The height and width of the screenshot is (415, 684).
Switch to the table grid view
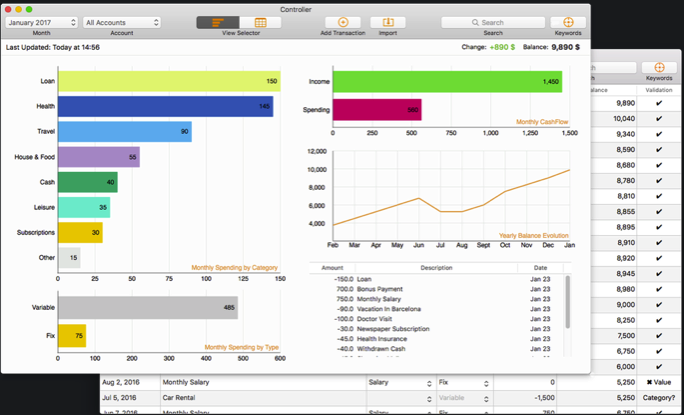(x=260, y=22)
